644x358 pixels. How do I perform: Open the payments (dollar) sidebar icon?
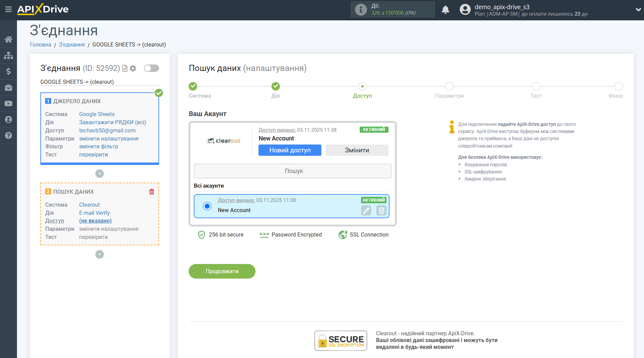(x=8, y=71)
